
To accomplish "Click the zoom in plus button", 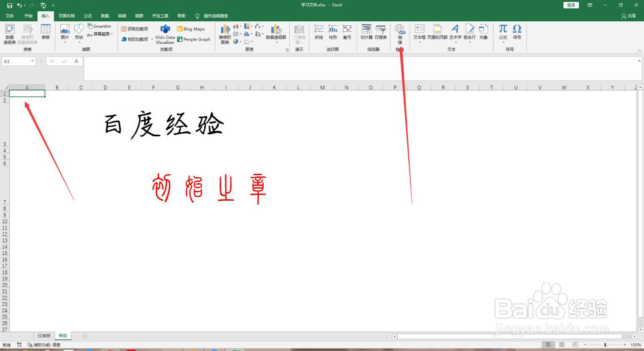I will (625, 345).
